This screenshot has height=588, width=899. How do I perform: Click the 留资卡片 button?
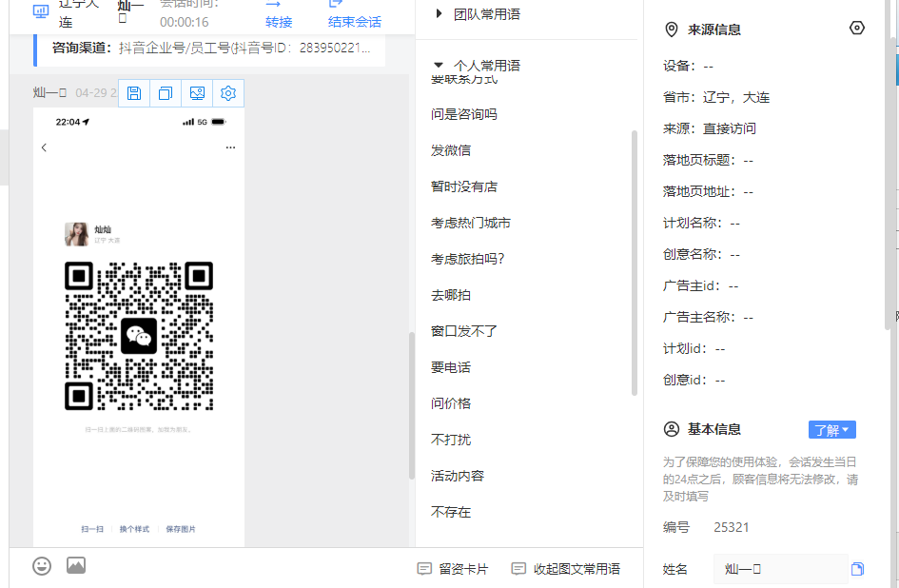(453, 569)
